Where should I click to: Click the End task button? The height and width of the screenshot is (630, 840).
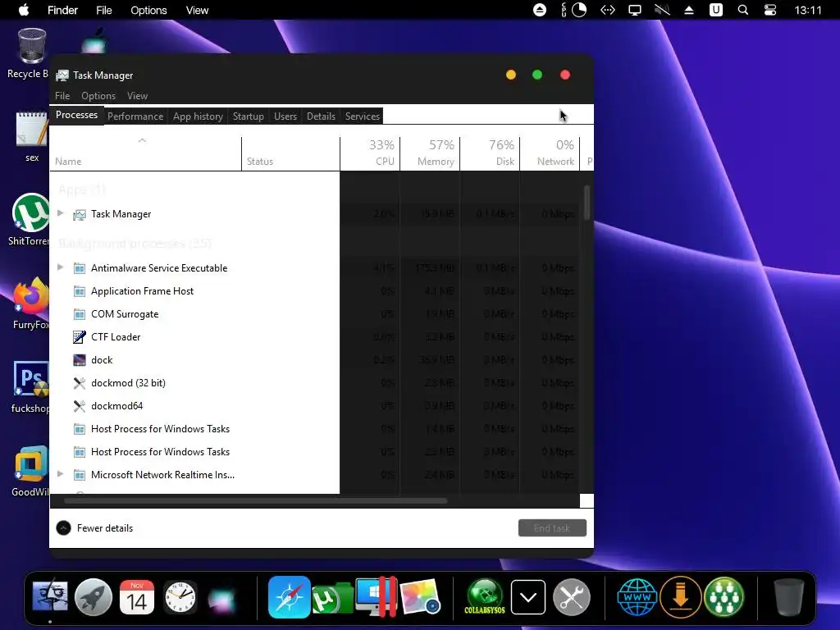tap(552, 528)
